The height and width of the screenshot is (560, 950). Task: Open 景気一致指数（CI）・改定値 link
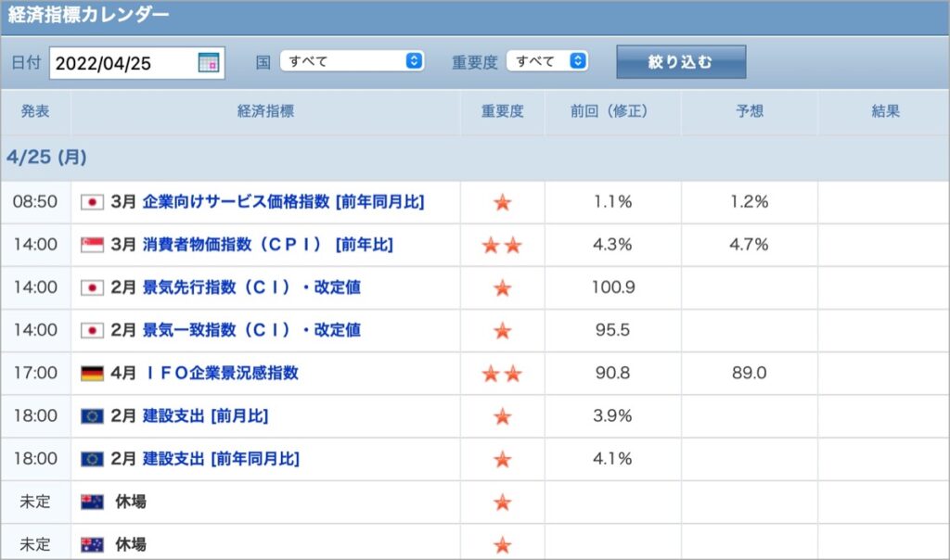251,330
